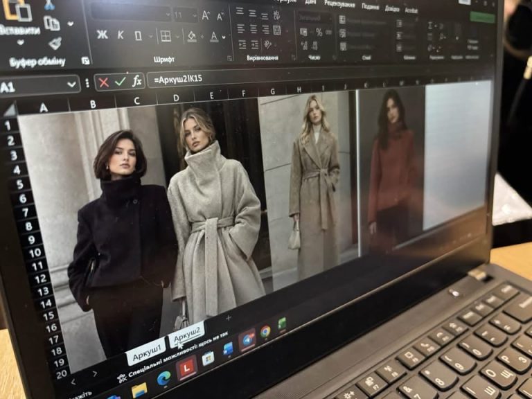Open the Рецензування ribbon tab
Screen dimensions: 532x399
pos(339,4)
